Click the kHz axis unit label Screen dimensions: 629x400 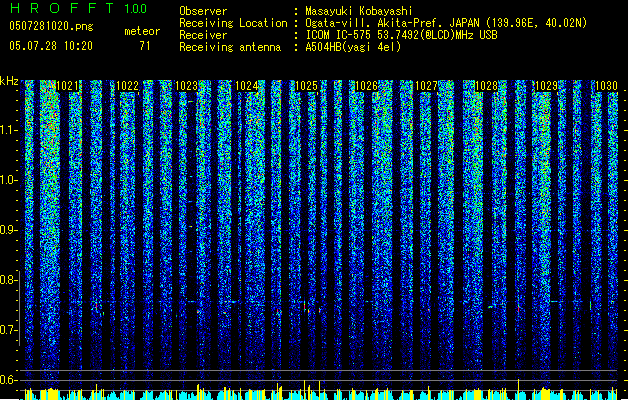pyautogui.click(x=9, y=81)
